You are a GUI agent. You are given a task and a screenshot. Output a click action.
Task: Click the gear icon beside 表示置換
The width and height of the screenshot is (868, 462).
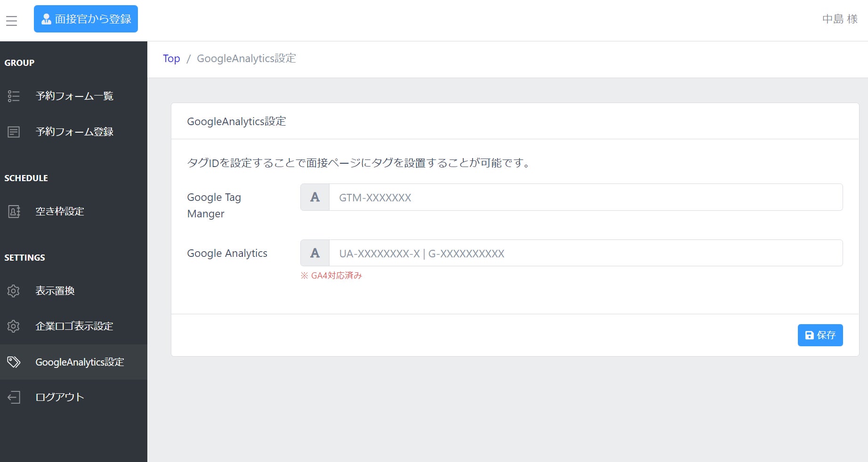pyautogui.click(x=14, y=291)
